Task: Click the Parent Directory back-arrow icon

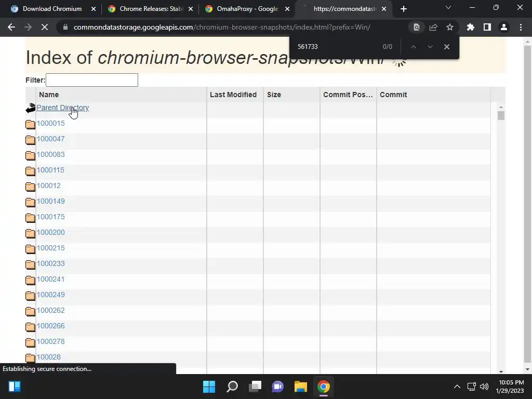Action: pos(31,108)
